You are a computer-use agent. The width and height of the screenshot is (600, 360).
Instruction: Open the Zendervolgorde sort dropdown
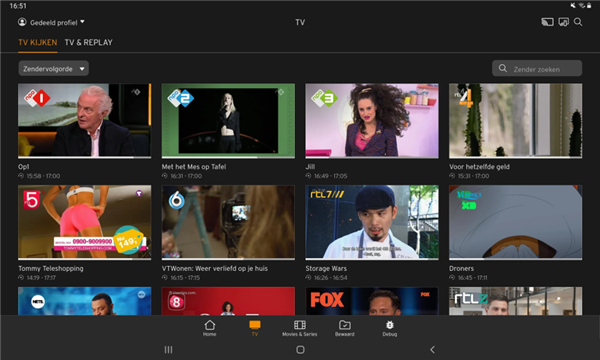pyautogui.click(x=54, y=69)
